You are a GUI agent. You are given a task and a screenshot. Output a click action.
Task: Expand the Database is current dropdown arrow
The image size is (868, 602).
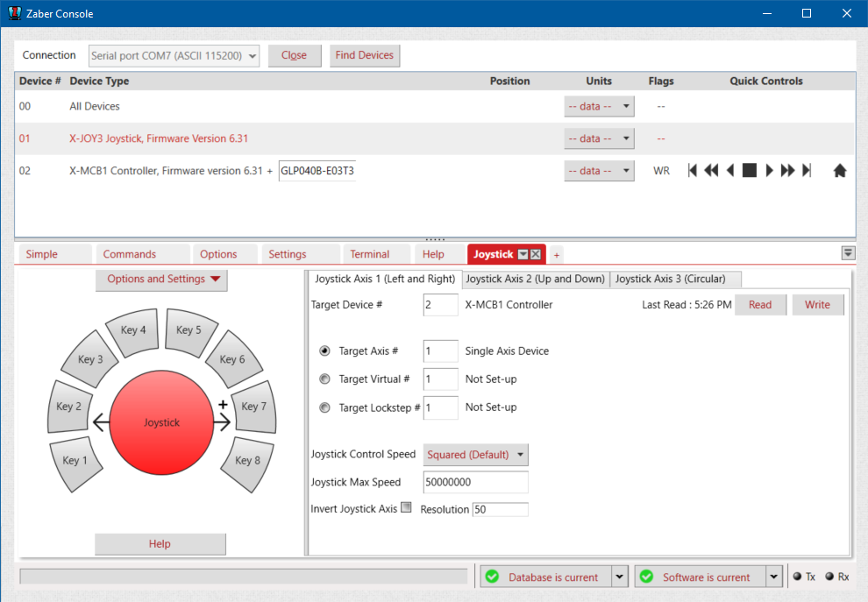coord(620,577)
